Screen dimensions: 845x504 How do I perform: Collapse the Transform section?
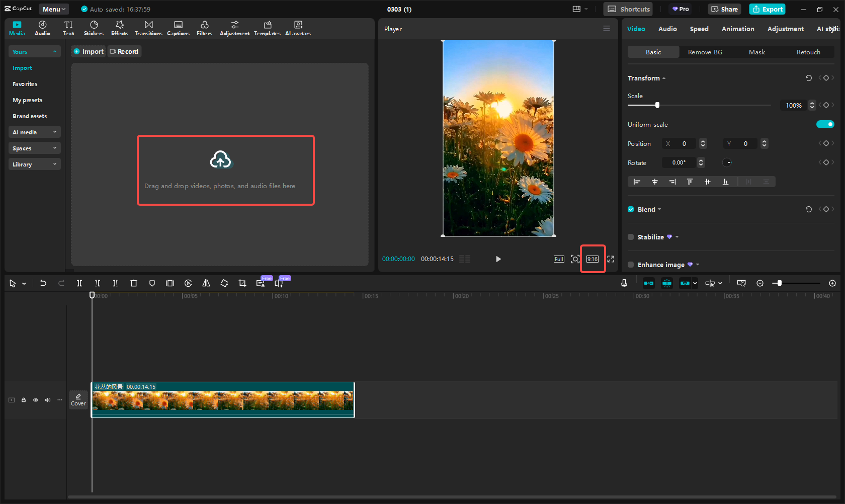(664, 78)
